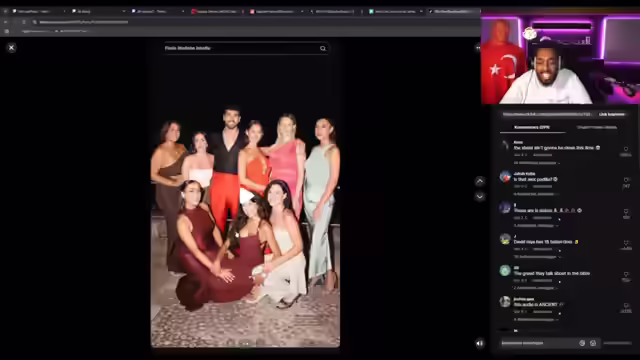This screenshot has width=640, height=360.
Task: Close the video viewer with the X
Action: tap(11, 48)
